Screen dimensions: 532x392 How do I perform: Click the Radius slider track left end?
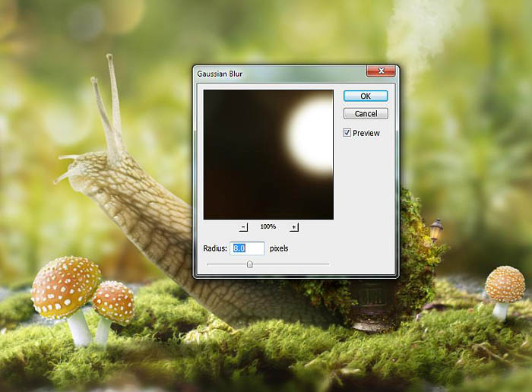point(209,264)
